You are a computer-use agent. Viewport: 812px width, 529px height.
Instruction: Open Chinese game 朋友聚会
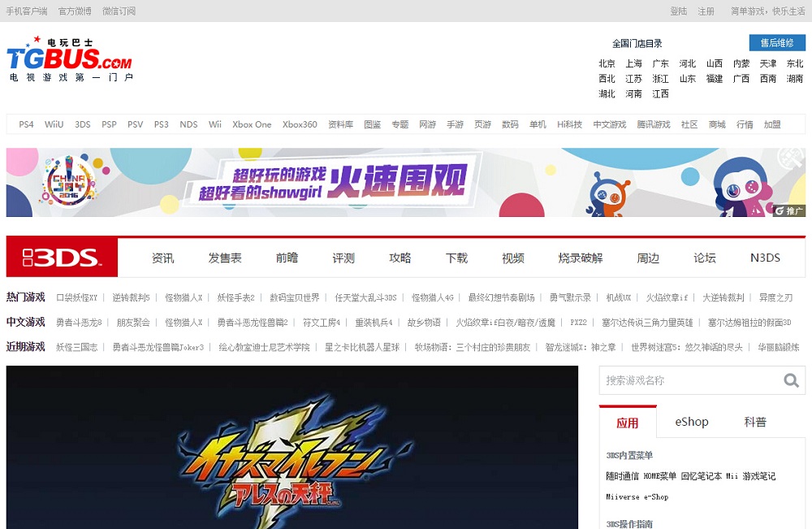(x=133, y=323)
